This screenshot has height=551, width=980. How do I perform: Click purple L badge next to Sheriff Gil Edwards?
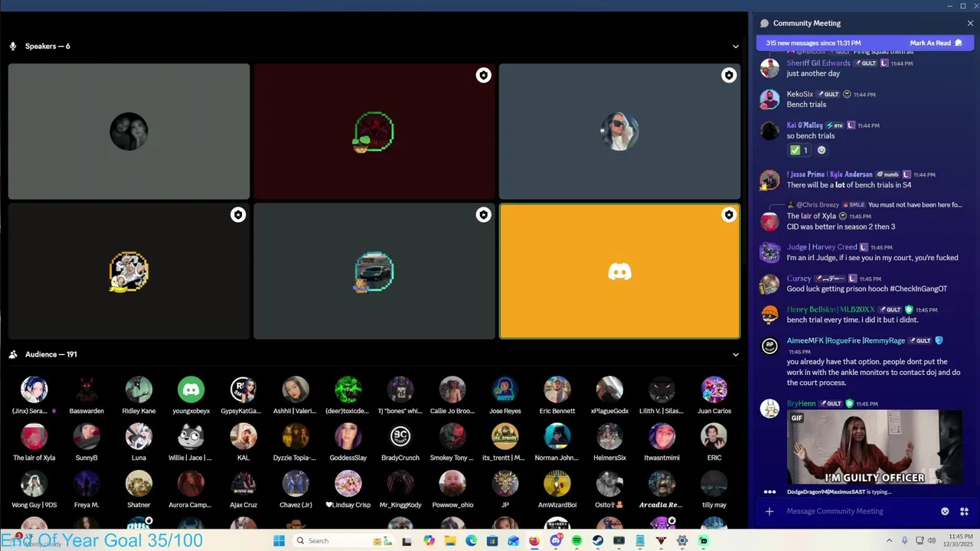[x=884, y=64]
